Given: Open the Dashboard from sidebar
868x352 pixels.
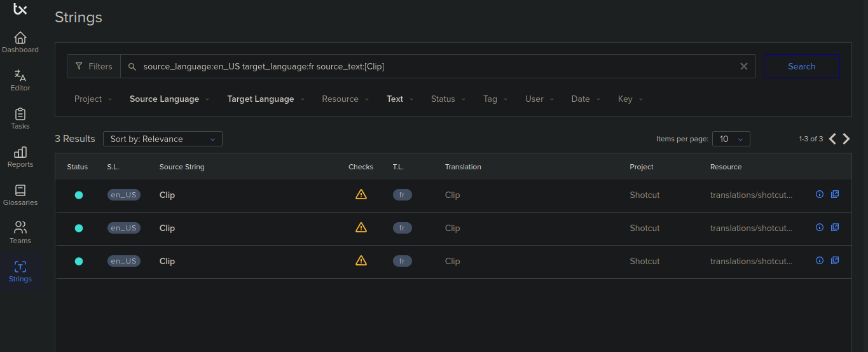Looking at the screenshot, I should [20, 42].
